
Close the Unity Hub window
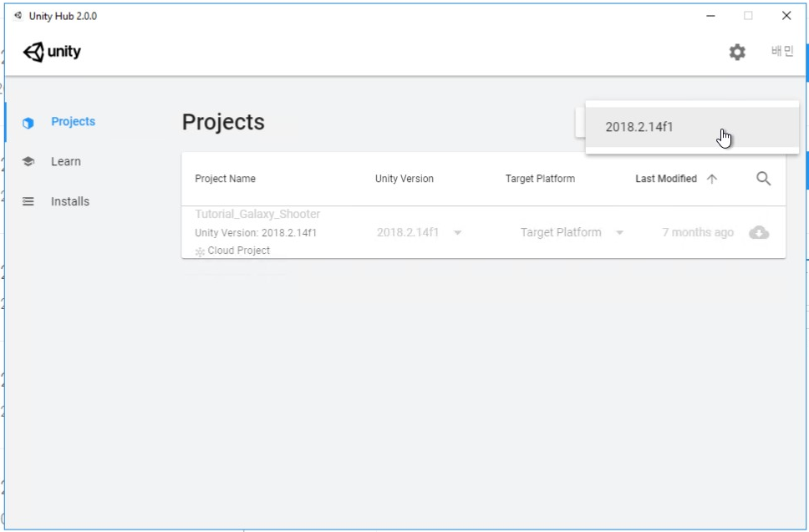click(786, 16)
